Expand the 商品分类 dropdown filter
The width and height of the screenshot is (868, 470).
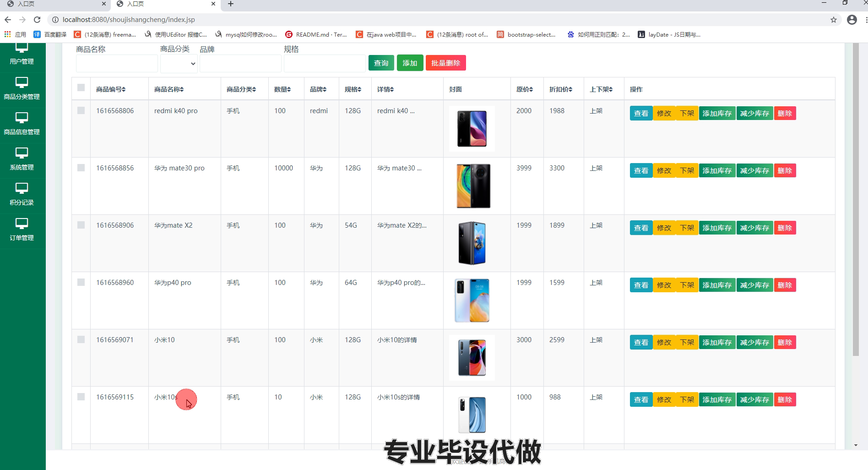[x=179, y=64]
